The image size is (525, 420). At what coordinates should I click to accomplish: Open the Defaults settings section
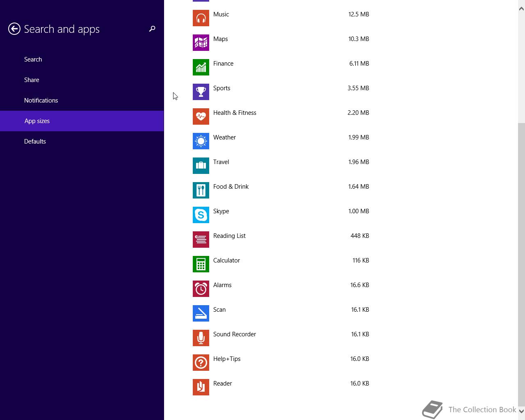point(82,142)
